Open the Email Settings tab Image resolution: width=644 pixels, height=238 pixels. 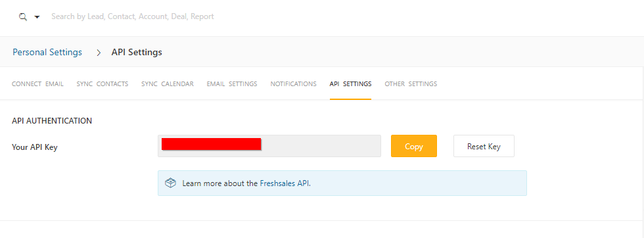coord(232,84)
